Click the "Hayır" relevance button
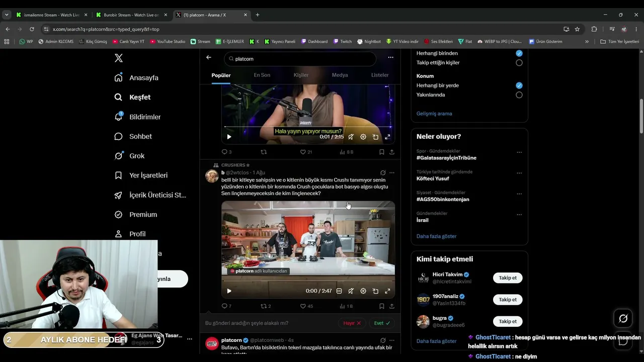The image size is (644, 362). (352, 323)
